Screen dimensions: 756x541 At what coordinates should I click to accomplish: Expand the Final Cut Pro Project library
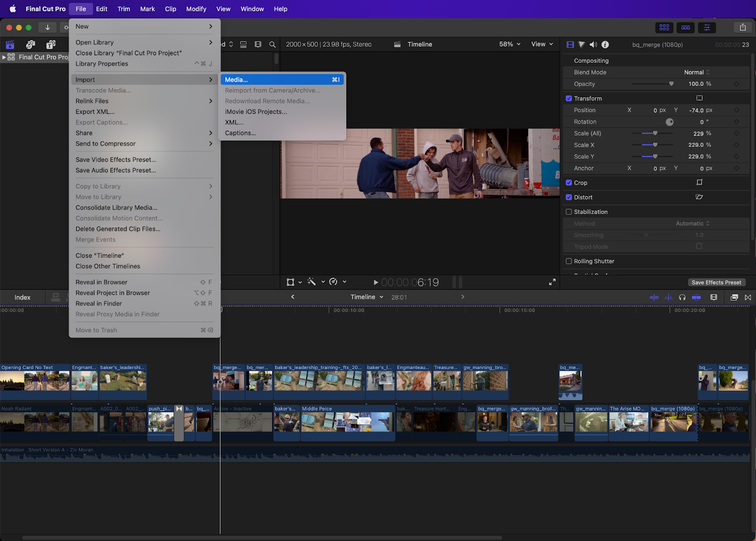4,57
